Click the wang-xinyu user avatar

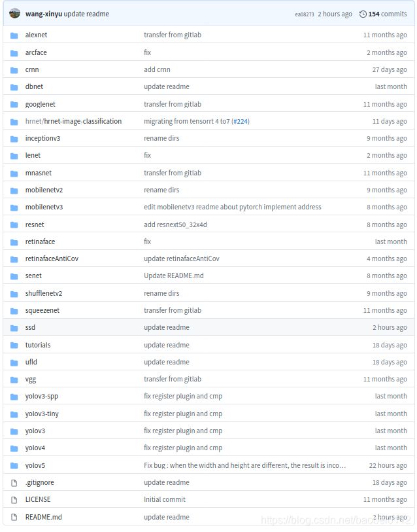(x=14, y=14)
